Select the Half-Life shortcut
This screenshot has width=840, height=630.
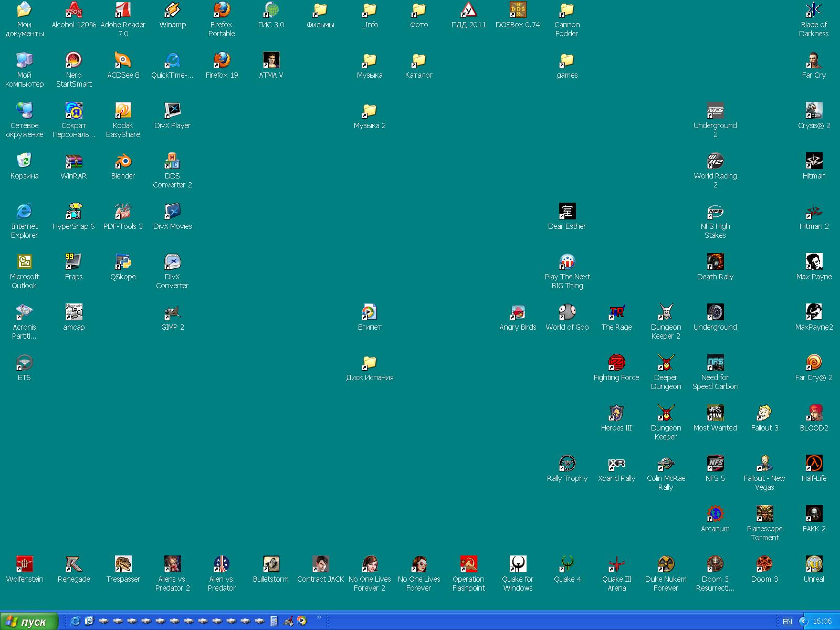click(x=814, y=463)
